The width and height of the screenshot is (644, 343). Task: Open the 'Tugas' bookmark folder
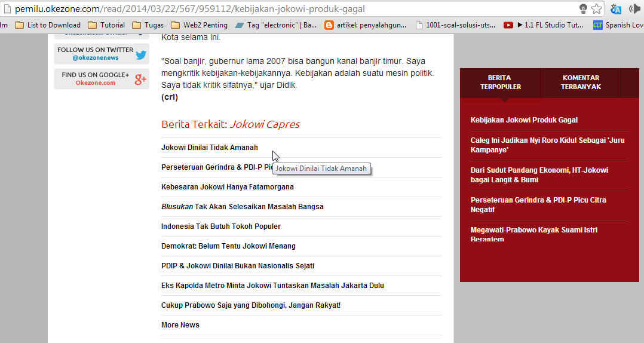point(148,25)
